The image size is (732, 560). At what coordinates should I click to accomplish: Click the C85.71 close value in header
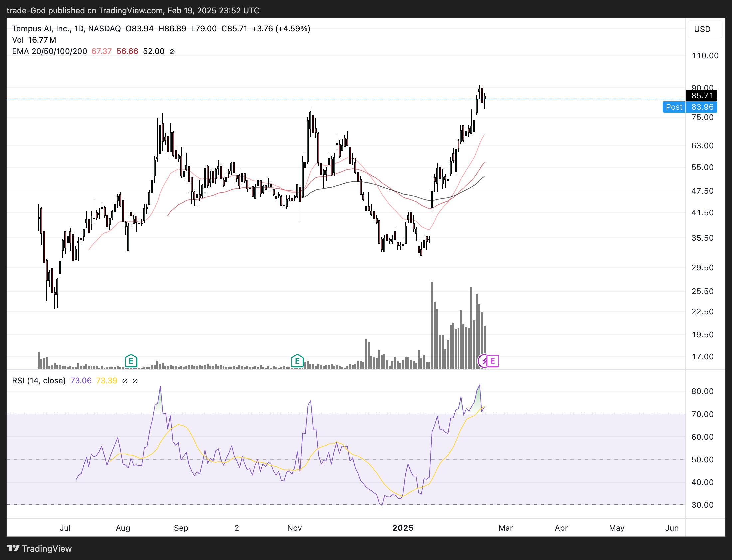coord(234,29)
